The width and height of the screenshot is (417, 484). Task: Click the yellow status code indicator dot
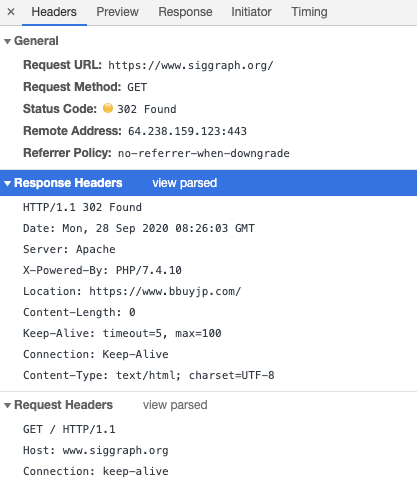pos(108,108)
